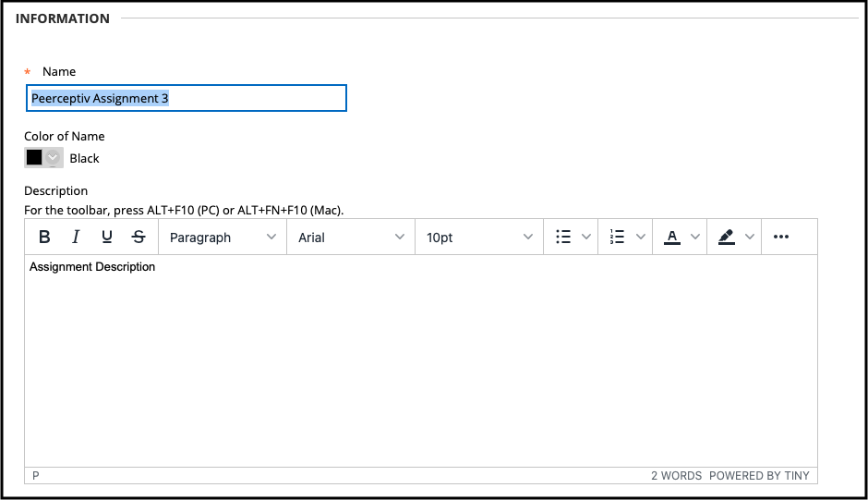Toggle Strikethrough formatting in editor toolbar

click(139, 238)
